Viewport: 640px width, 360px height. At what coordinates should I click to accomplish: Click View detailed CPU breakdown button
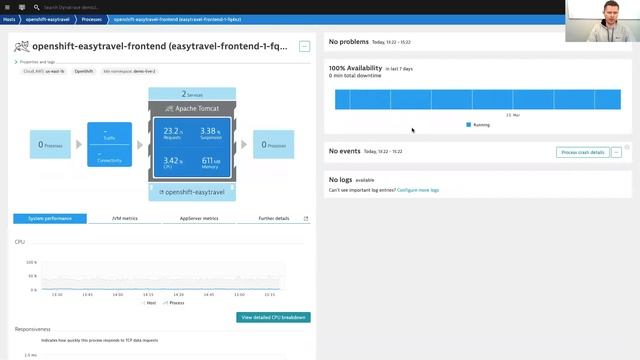click(273, 317)
